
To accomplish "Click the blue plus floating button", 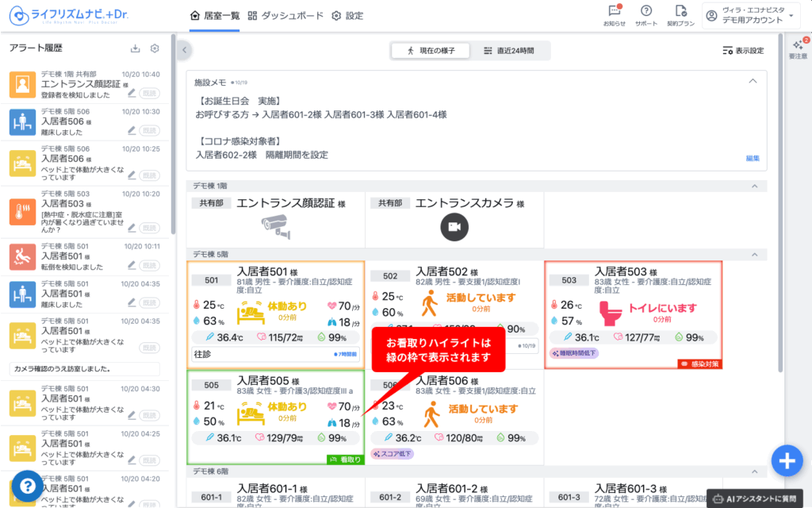I will pos(786,460).
